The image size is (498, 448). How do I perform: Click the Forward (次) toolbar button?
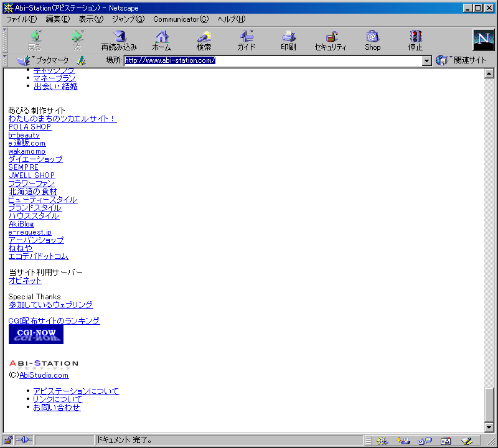click(77, 40)
